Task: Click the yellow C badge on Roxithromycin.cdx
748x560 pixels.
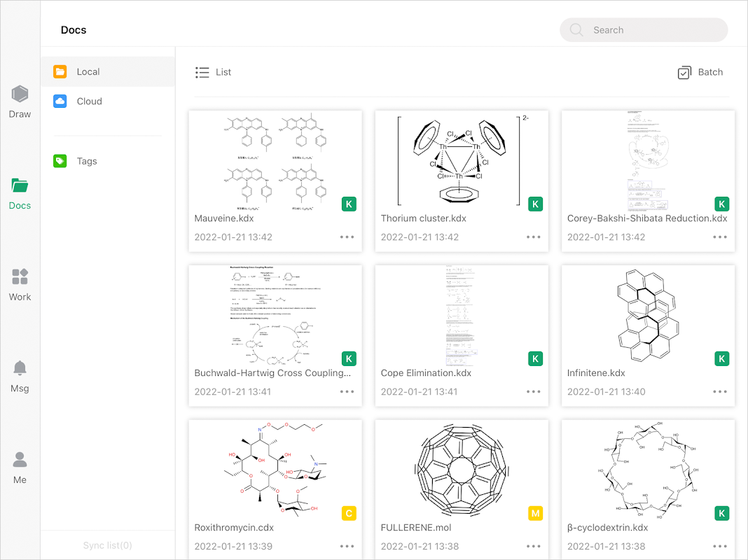Action: 349,514
